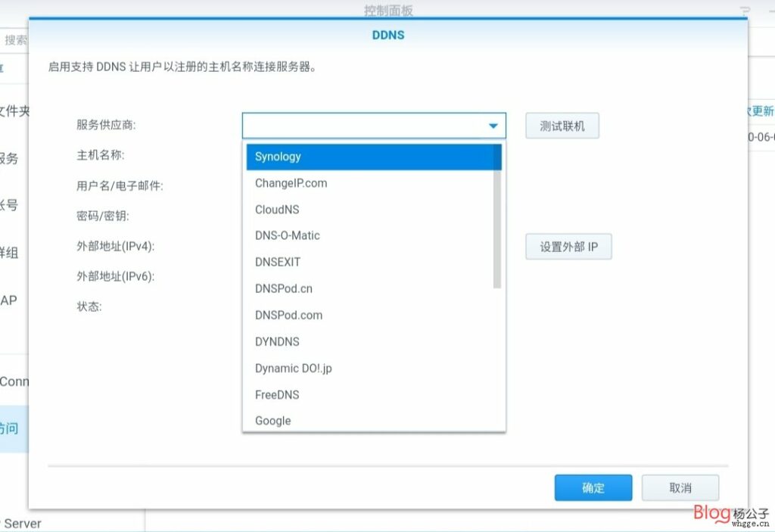Pick DYNDNS from the list
775x532 pixels.
(374, 341)
